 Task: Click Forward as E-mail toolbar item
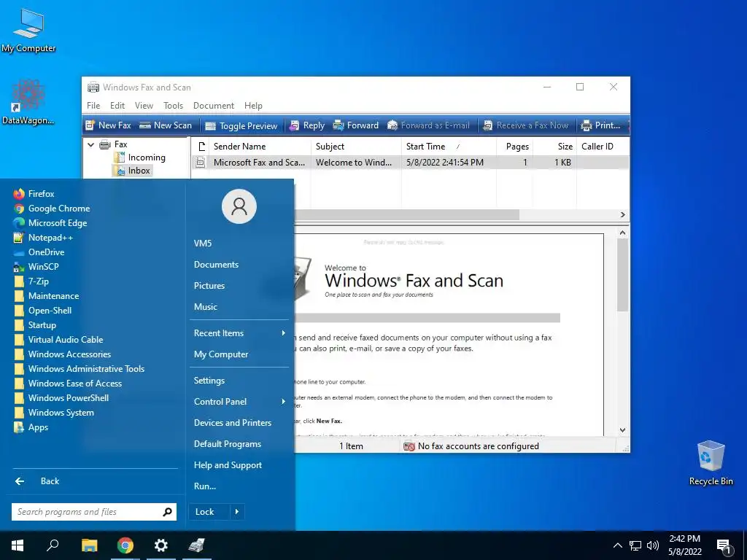point(428,125)
